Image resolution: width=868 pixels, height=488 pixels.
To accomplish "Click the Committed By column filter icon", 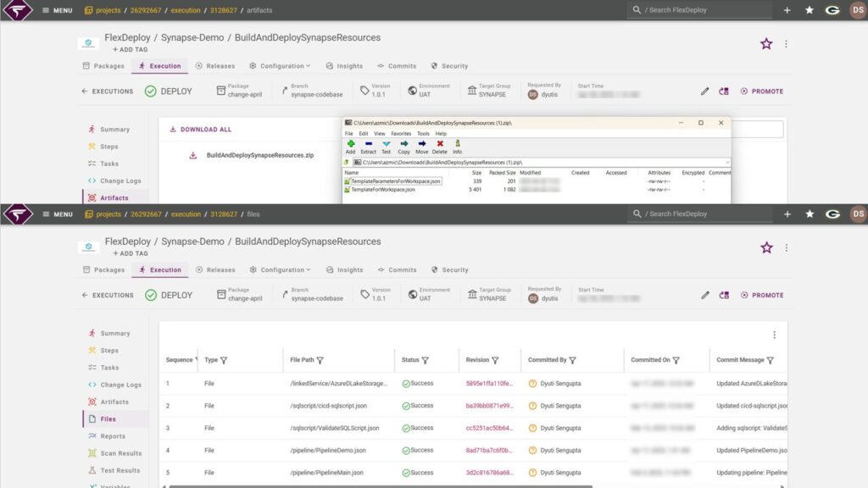I will pos(572,360).
